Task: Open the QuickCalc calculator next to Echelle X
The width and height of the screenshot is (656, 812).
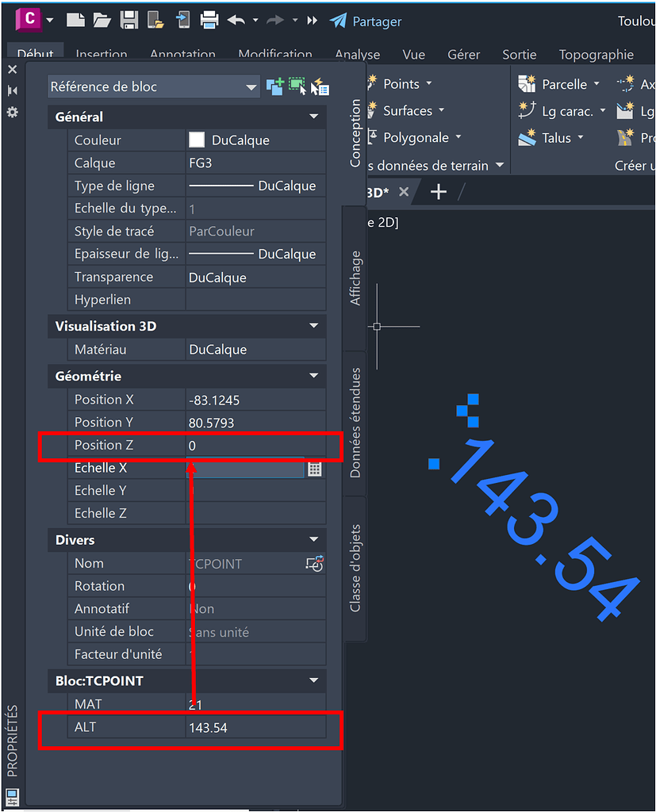Action: click(314, 469)
